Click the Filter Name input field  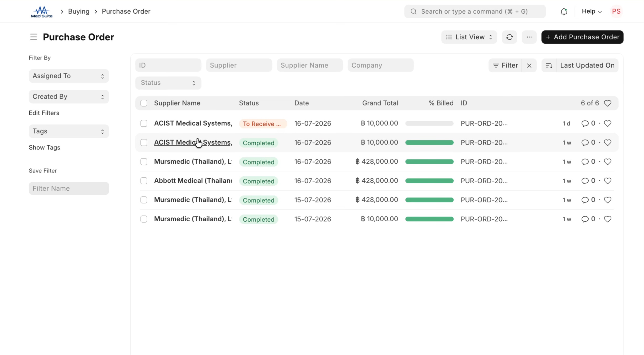coord(69,189)
